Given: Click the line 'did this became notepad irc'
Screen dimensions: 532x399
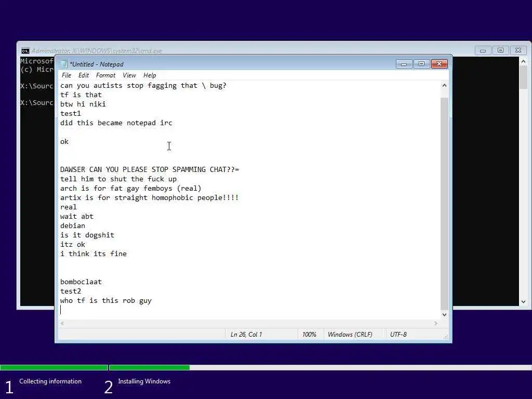Looking at the screenshot, I should coord(116,123).
